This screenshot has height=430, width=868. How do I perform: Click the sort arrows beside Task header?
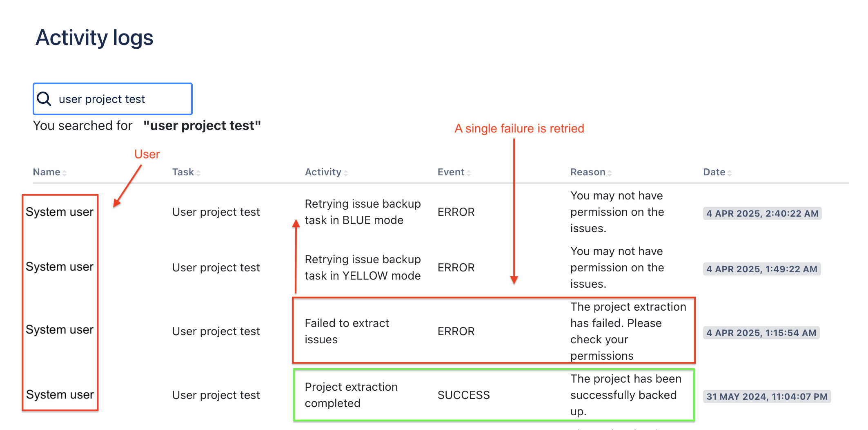tap(198, 172)
